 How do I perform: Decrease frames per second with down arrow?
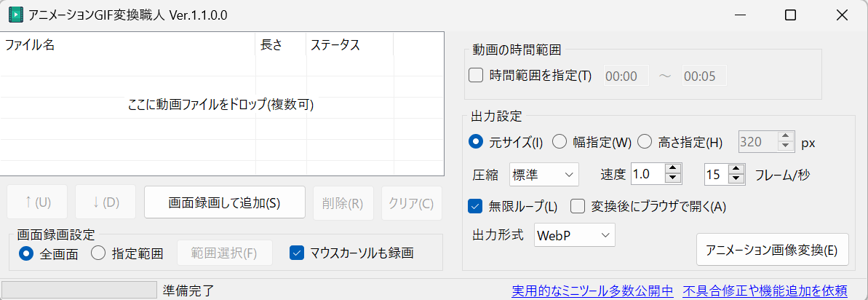click(x=737, y=179)
